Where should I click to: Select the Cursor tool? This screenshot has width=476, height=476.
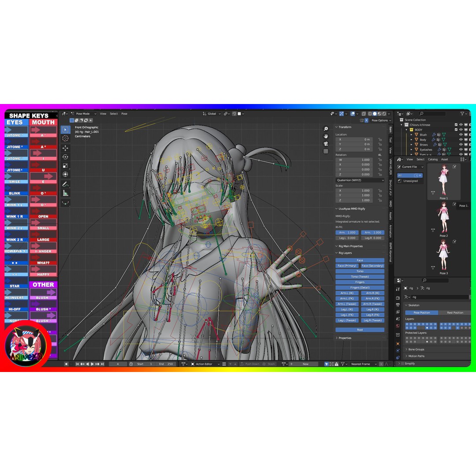[65, 138]
